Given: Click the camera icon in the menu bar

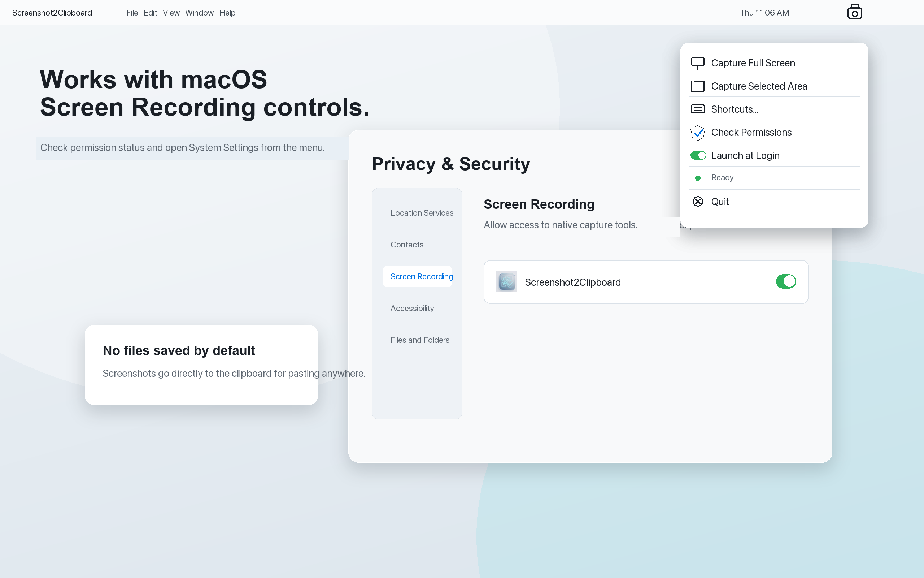Looking at the screenshot, I should 854,12.
